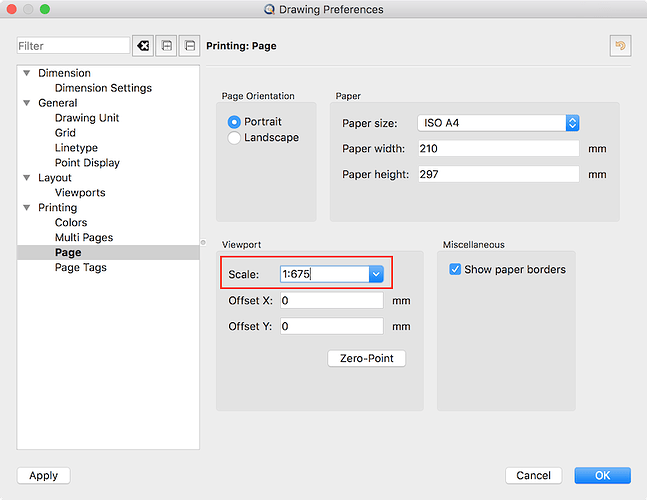Open Page Tags preferences
647x500 pixels.
click(81, 267)
